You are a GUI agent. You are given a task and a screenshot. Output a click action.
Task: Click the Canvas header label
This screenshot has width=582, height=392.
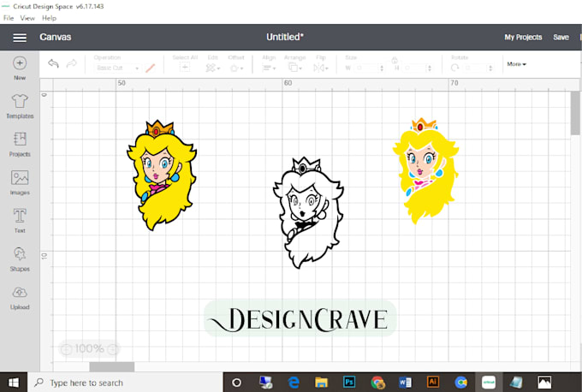pyautogui.click(x=56, y=37)
